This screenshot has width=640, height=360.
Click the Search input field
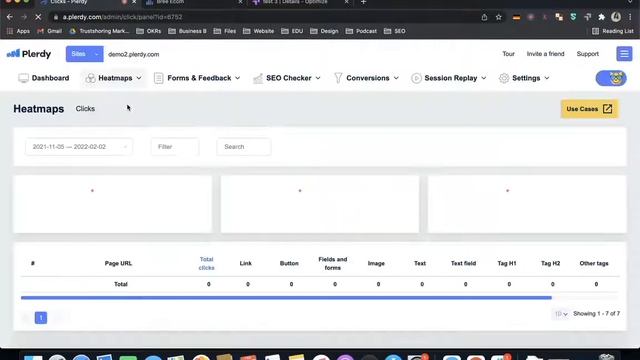click(244, 147)
